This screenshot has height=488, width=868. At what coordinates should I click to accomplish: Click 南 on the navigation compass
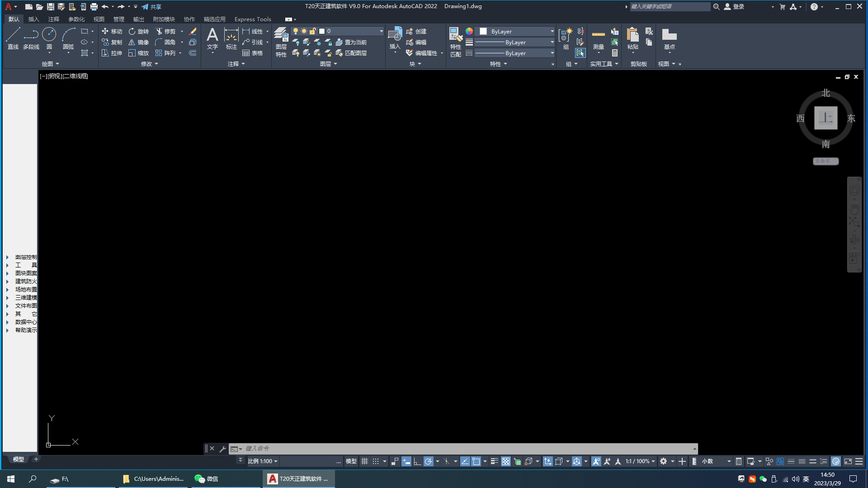coord(826,144)
